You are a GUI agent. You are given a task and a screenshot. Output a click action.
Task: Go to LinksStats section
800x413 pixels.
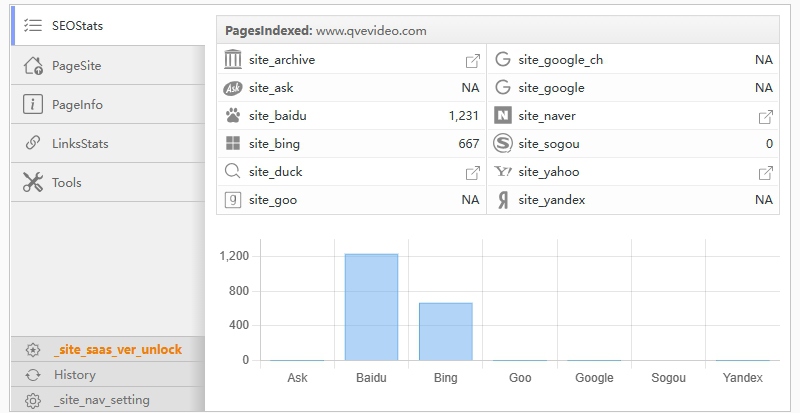[80, 144]
